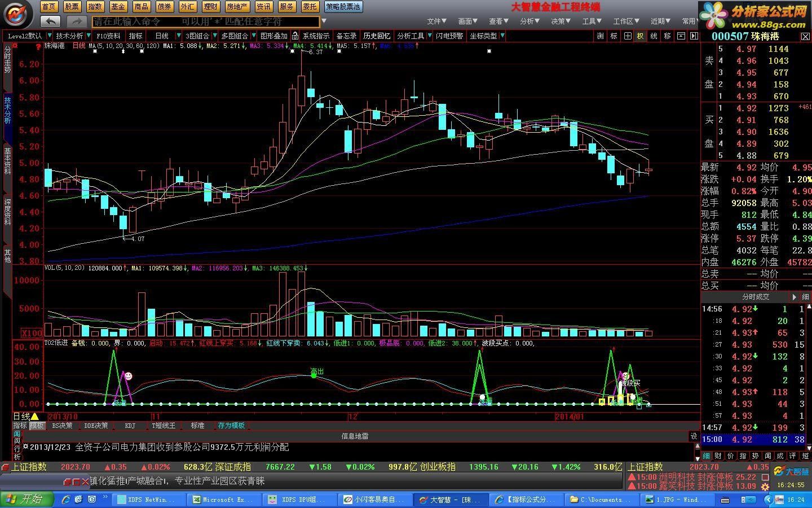Click the Internet Explorer quick launch icon
Screen dimensions: 812x508
66,500
